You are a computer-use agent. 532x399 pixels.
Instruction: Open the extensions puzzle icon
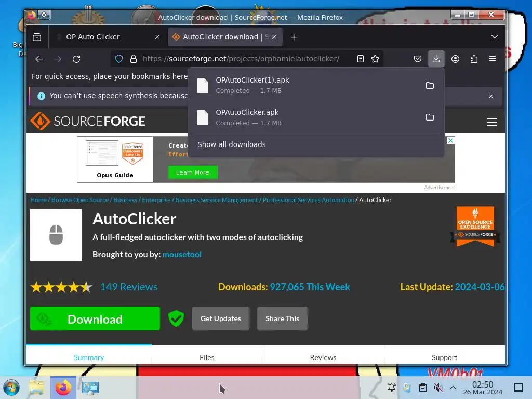474,59
